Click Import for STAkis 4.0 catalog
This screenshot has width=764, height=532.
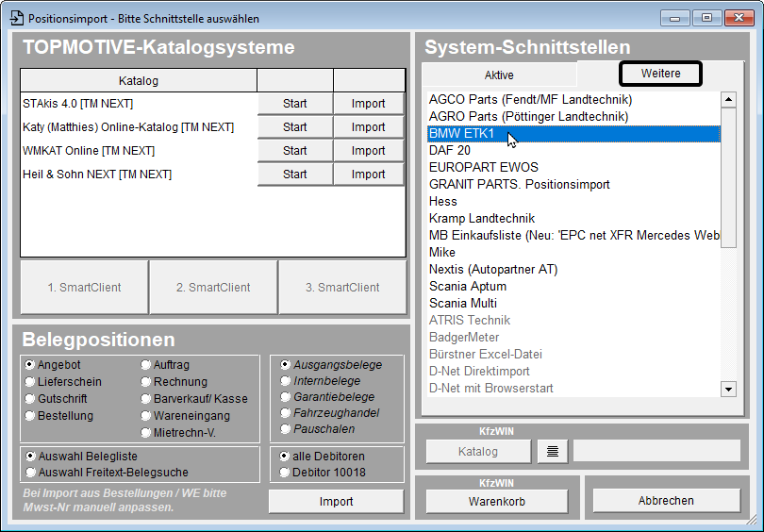369,103
